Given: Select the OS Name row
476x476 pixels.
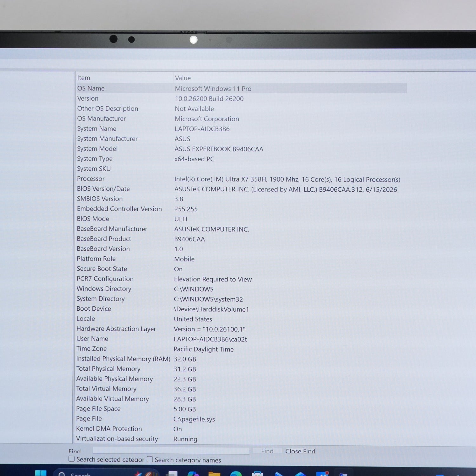Looking at the screenshot, I should 241,88.
